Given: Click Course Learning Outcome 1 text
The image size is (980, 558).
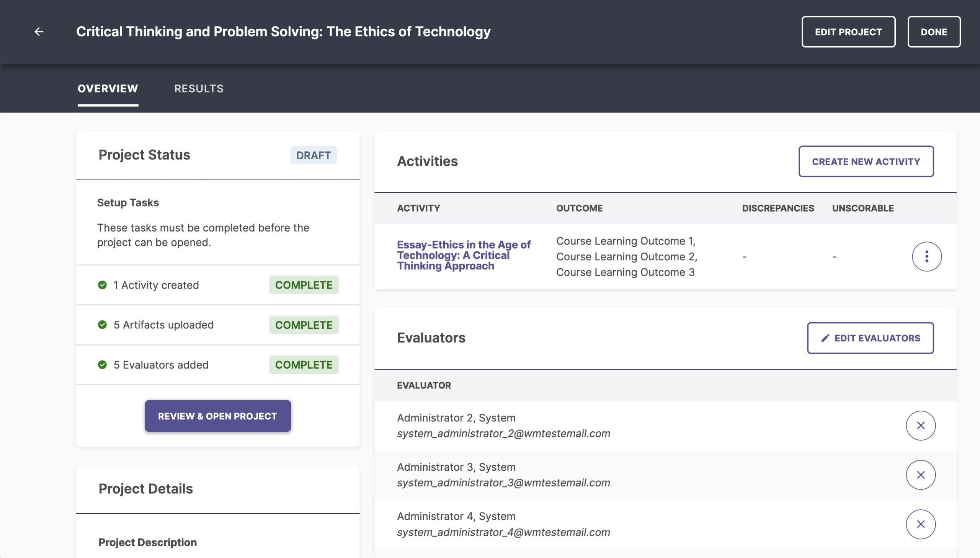Looking at the screenshot, I should pyautogui.click(x=626, y=241).
